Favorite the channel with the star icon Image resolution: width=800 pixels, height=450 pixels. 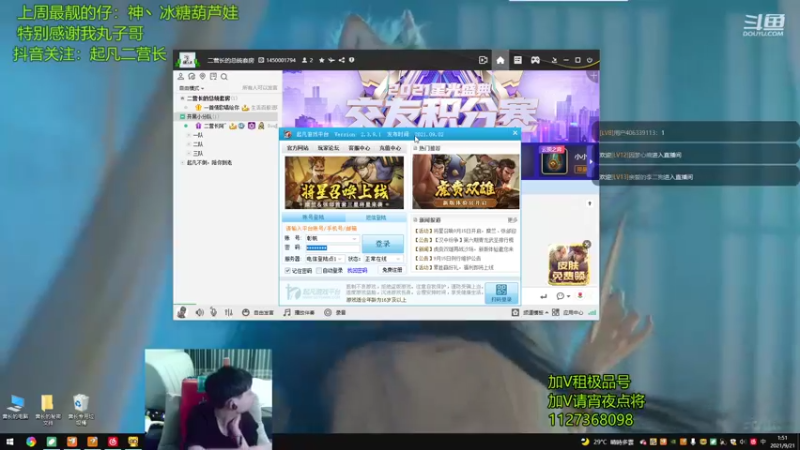tap(321, 60)
